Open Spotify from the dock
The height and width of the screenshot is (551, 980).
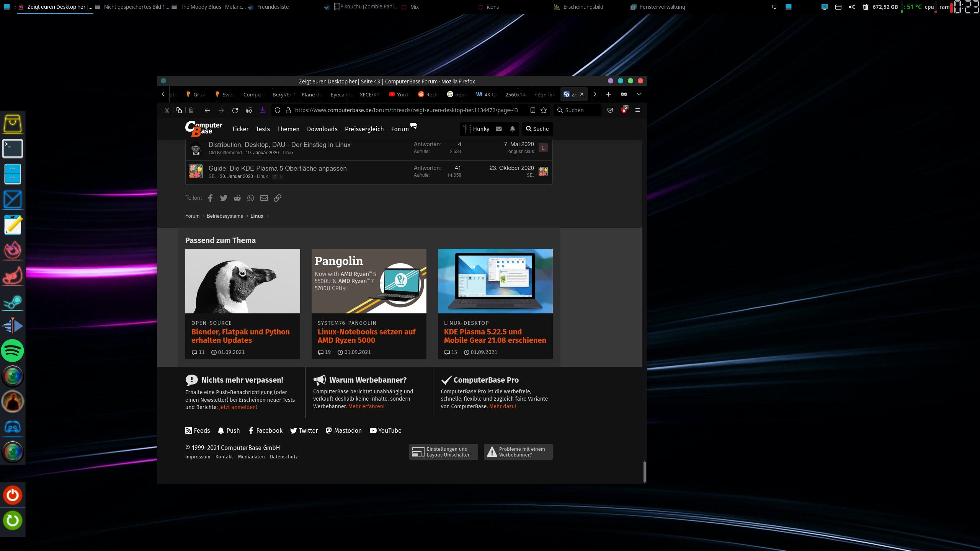pos(13,350)
